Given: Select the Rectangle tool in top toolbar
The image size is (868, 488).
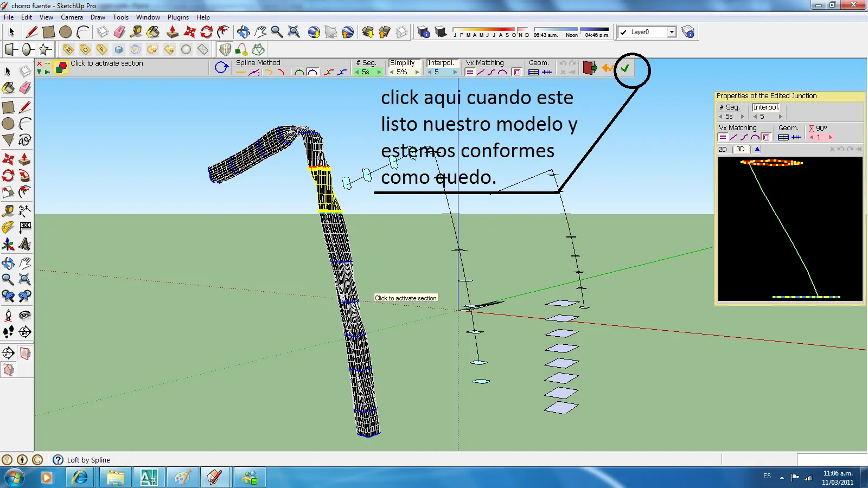Looking at the screenshot, I should 49,32.
